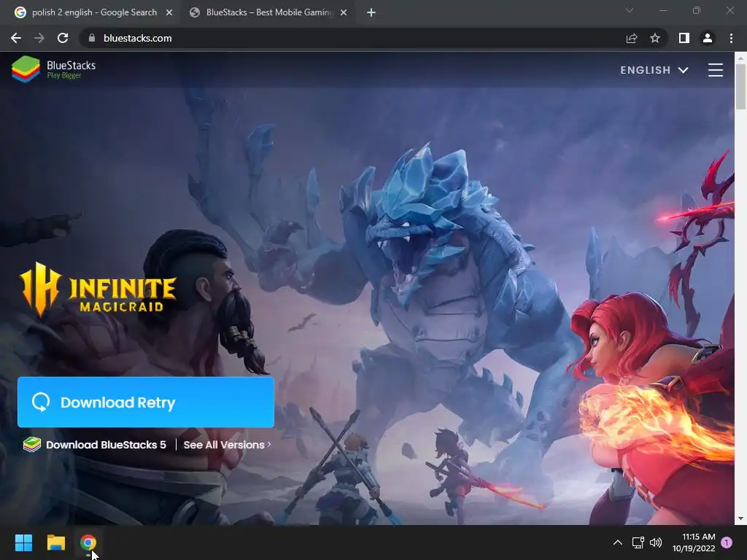Click the Download BlueStacks 5 link
The image size is (747, 560).
coord(106,445)
